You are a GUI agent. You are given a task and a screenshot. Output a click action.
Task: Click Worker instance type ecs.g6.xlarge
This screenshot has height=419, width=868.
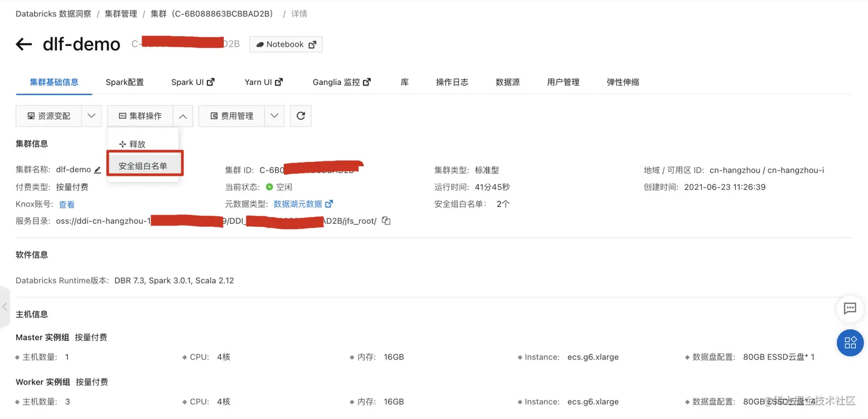tap(593, 402)
